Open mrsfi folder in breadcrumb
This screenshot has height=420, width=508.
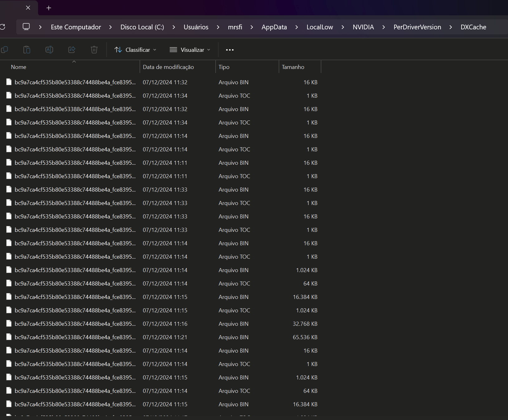(x=235, y=27)
